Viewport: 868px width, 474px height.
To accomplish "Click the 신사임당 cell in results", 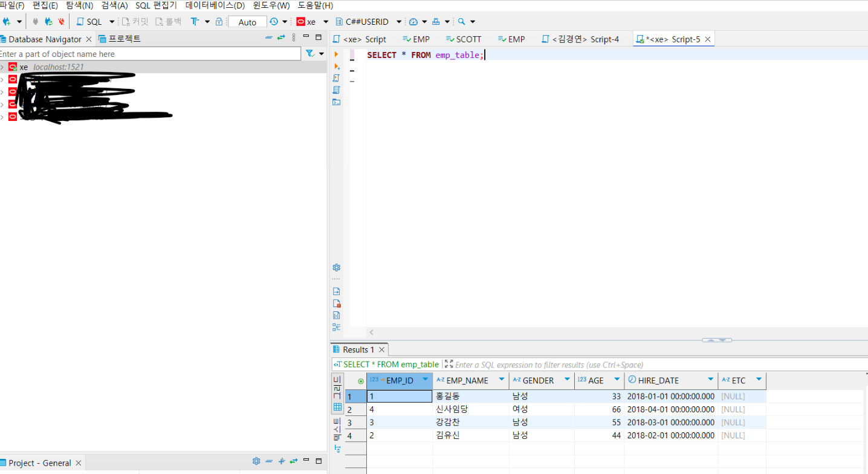I will pyautogui.click(x=470, y=409).
